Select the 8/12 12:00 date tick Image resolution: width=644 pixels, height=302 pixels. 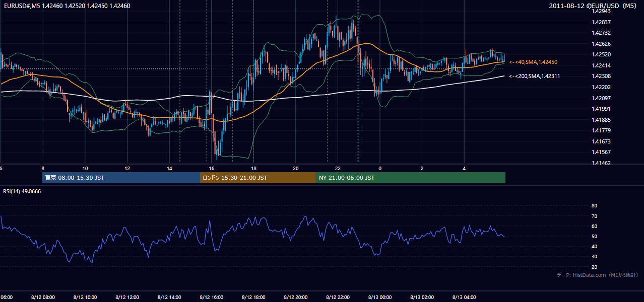click(x=127, y=297)
